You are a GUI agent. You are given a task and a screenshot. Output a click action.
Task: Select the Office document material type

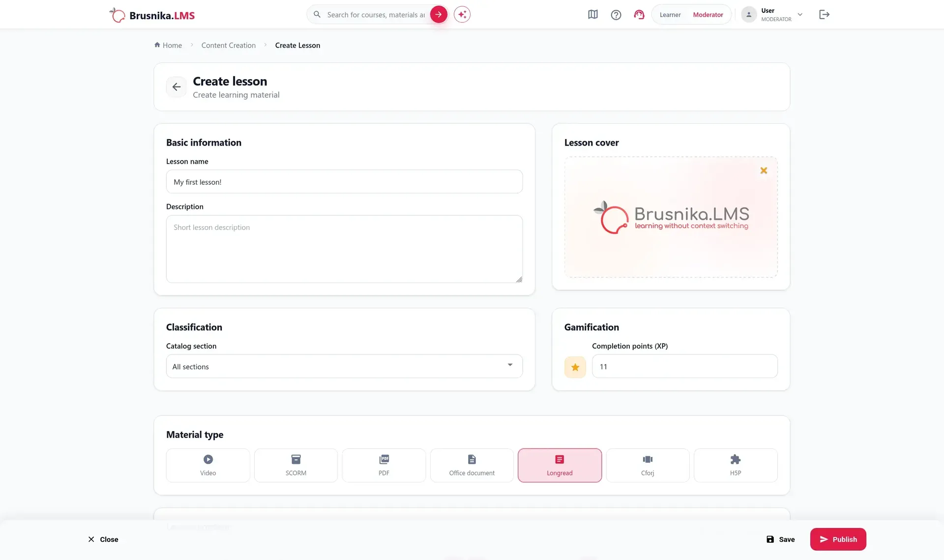click(x=472, y=465)
